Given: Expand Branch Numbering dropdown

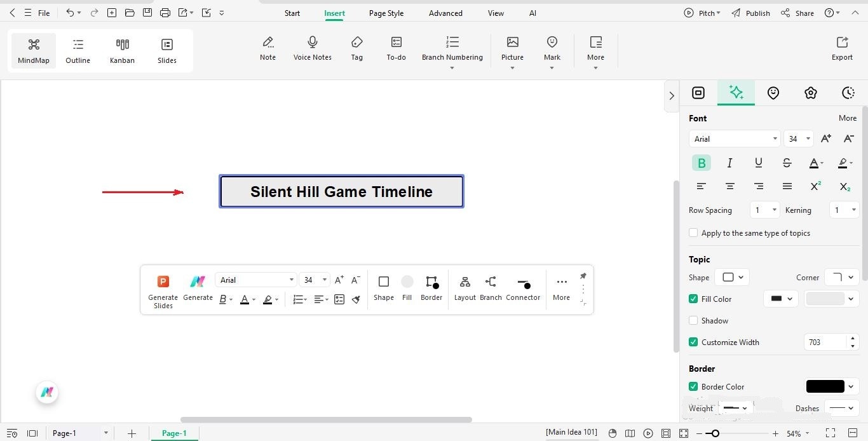Looking at the screenshot, I should tap(452, 68).
